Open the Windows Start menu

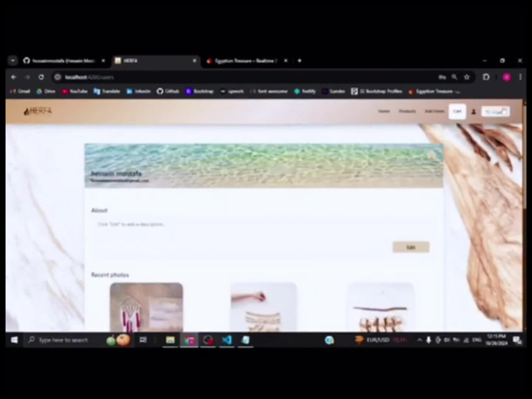click(14, 340)
